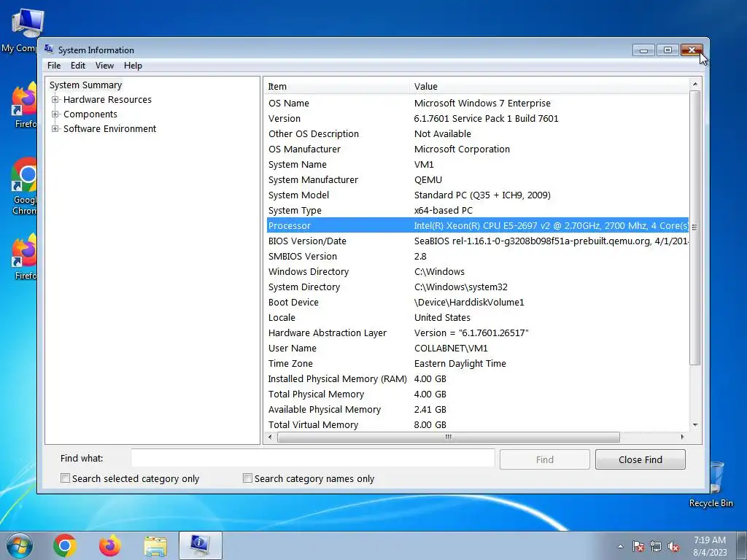Expand the Software Environment node
Image resolution: width=747 pixels, height=560 pixels.
click(x=55, y=128)
